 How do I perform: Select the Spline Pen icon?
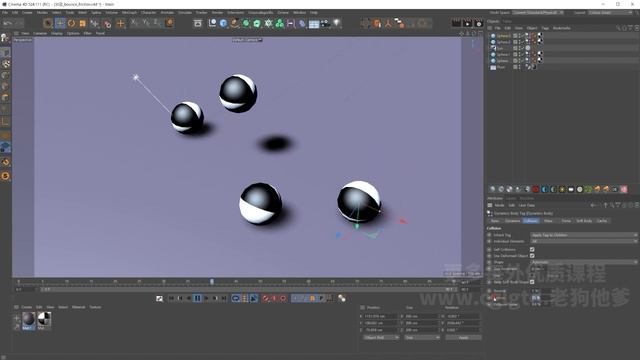(234, 23)
